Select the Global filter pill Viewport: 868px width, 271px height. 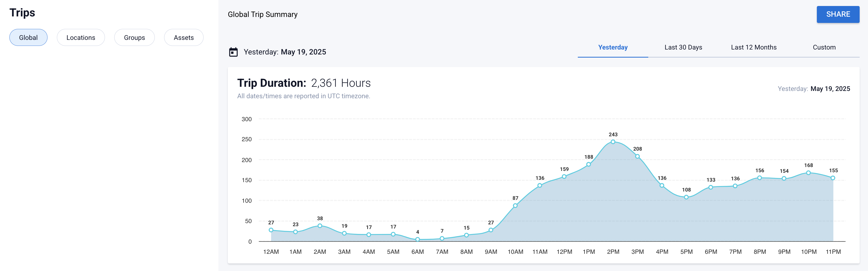coord(28,37)
